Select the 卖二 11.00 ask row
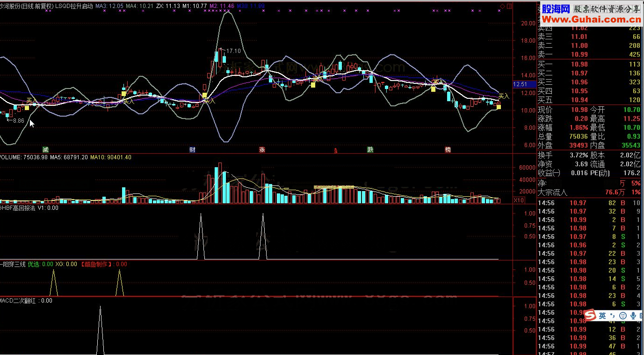Viewport: 644px width, 355px height. [x=590, y=45]
